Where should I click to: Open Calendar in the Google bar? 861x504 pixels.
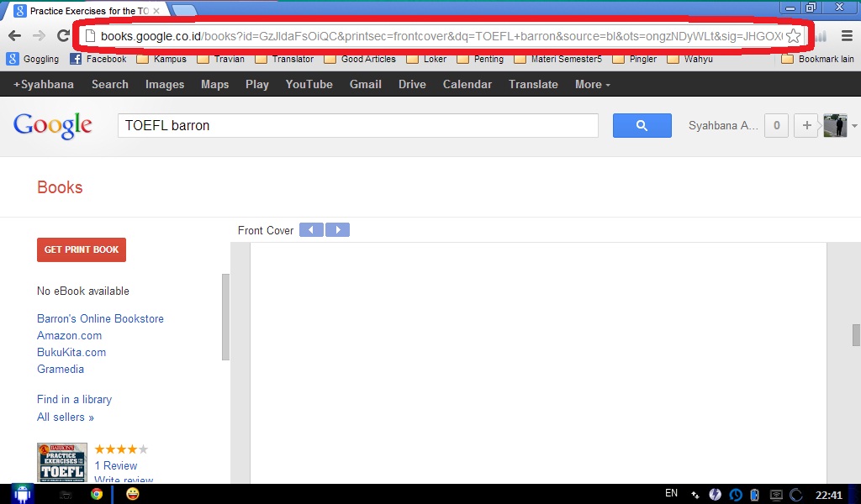pyautogui.click(x=467, y=85)
